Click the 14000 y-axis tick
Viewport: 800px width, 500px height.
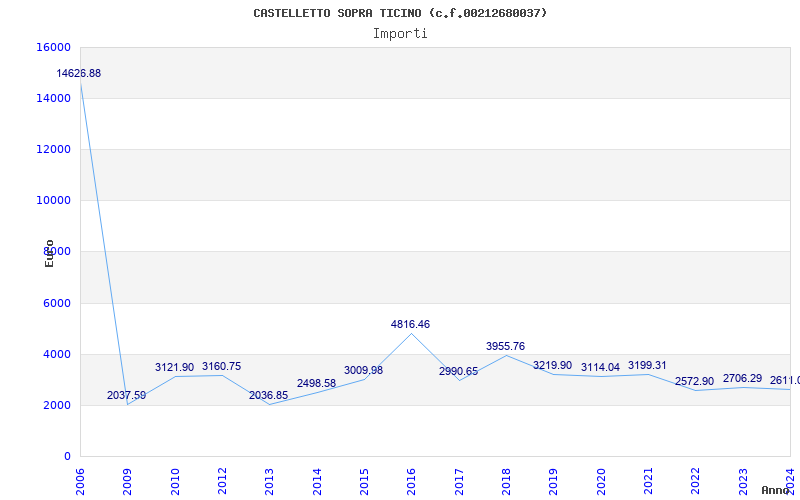coord(54,98)
